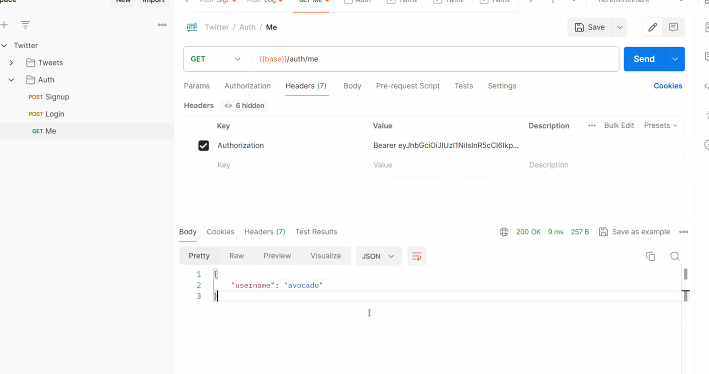The width and height of the screenshot is (709, 374).
Task: Click the Send button
Action: 644,59
